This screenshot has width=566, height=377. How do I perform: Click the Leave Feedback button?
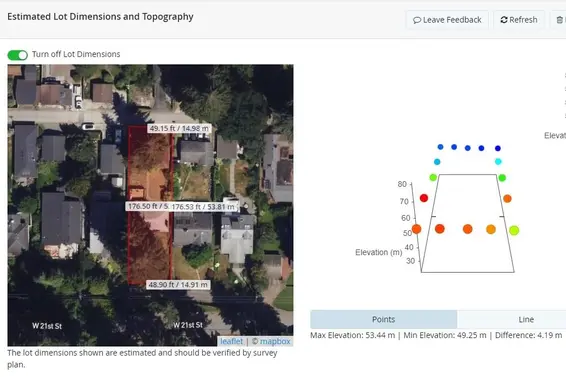click(x=447, y=20)
